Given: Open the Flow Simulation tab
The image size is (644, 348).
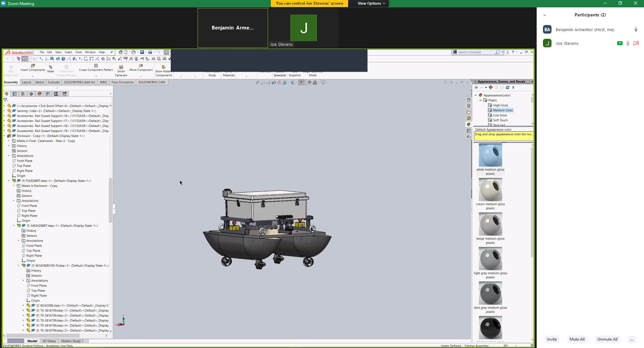Looking at the screenshot, I should pyautogui.click(x=122, y=82).
